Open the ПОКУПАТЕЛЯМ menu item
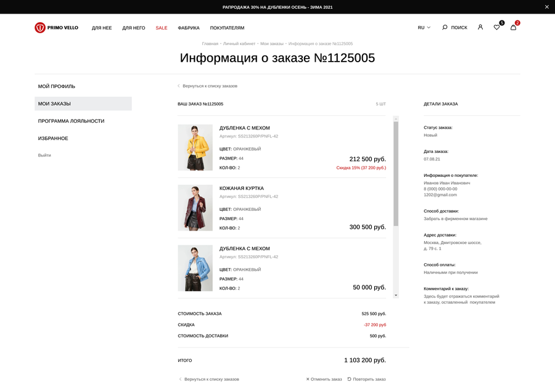Screen dimensions: 555x392 (x=227, y=28)
